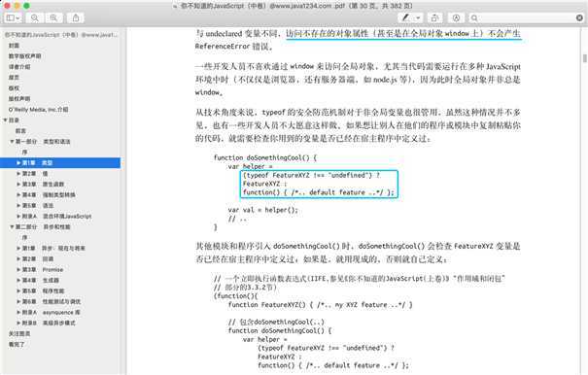The height and width of the screenshot is (375, 588).
Task: Click the comment line mentioning IIFE
Action: pos(360,278)
